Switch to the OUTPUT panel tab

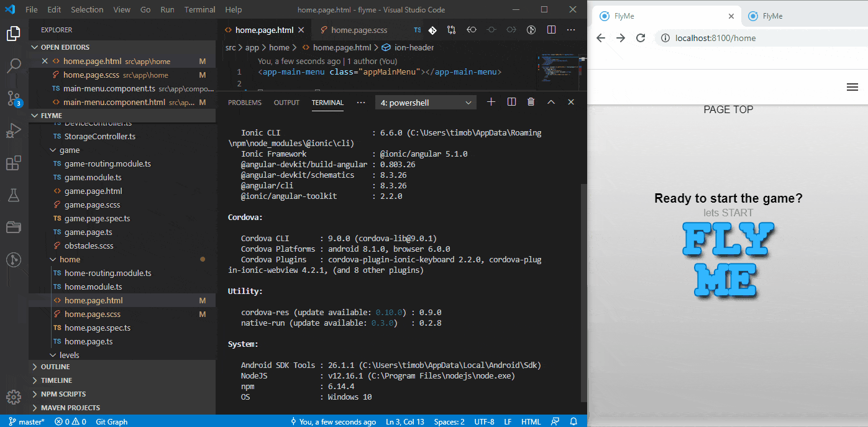pos(286,103)
